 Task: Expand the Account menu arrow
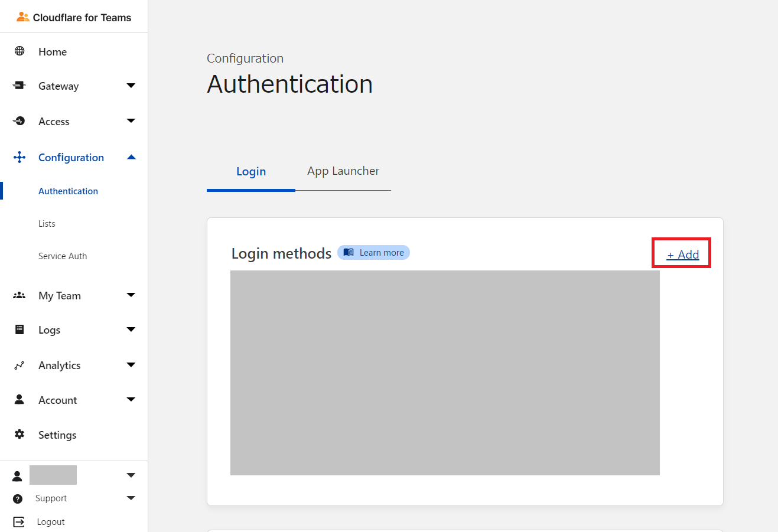click(x=131, y=400)
